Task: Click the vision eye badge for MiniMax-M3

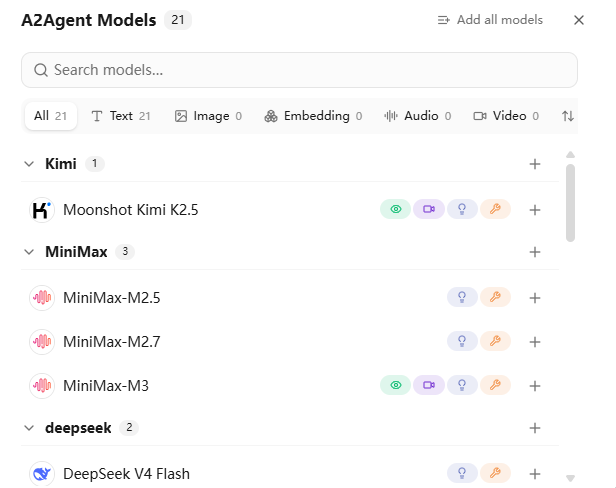Action: point(396,385)
